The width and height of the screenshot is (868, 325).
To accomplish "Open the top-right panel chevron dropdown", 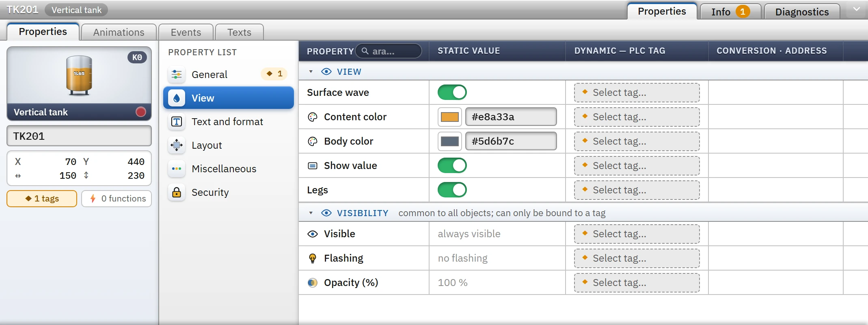I will tap(856, 9).
